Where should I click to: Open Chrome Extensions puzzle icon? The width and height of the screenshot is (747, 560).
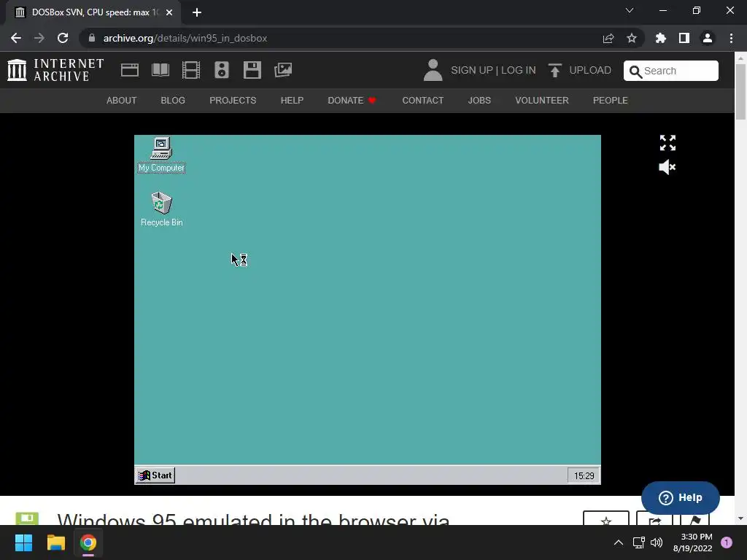[661, 38]
